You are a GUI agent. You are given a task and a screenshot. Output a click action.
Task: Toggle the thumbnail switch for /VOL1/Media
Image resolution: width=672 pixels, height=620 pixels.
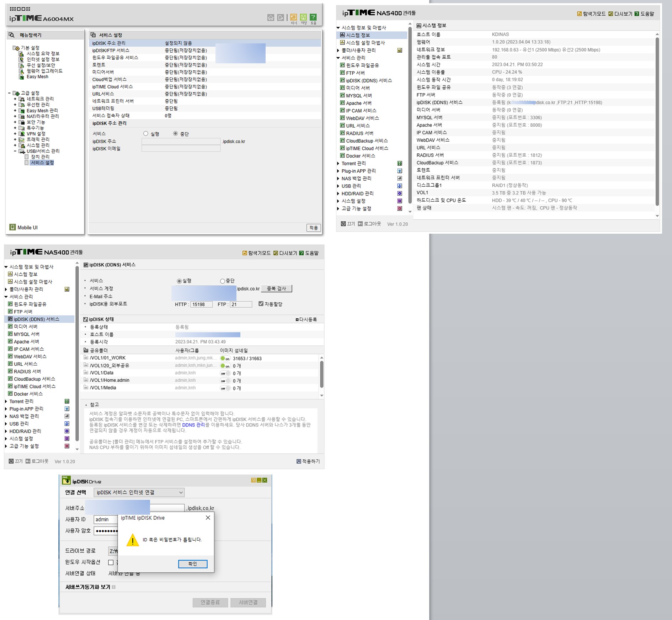pos(225,388)
